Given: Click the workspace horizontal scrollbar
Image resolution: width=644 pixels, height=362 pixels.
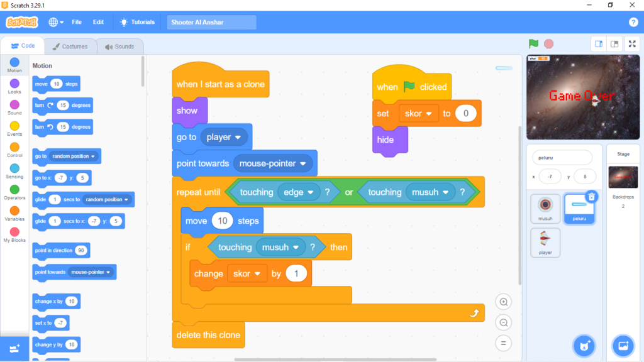Looking at the screenshot, I should coord(335,359).
